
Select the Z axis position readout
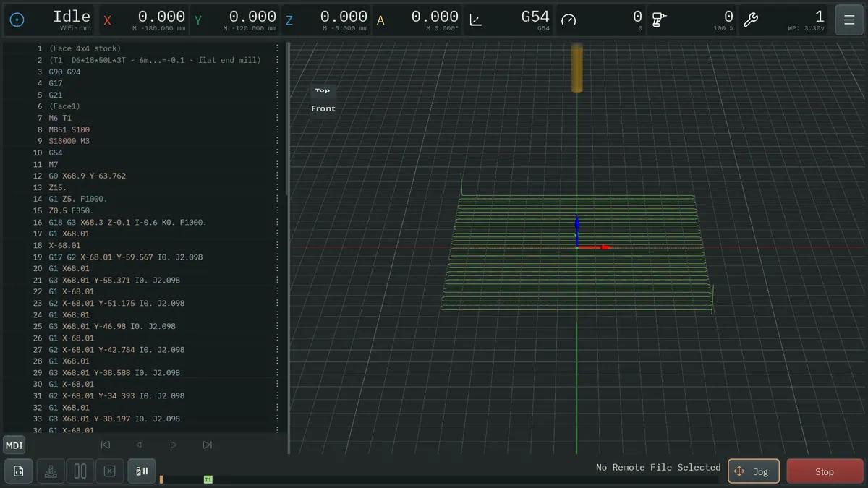click(x=325, y=20)
